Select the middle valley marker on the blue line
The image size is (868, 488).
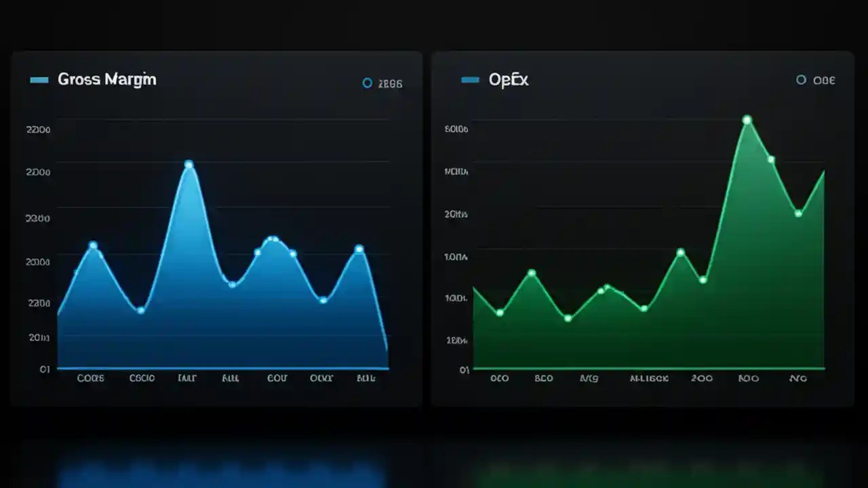tap(231, 285)
